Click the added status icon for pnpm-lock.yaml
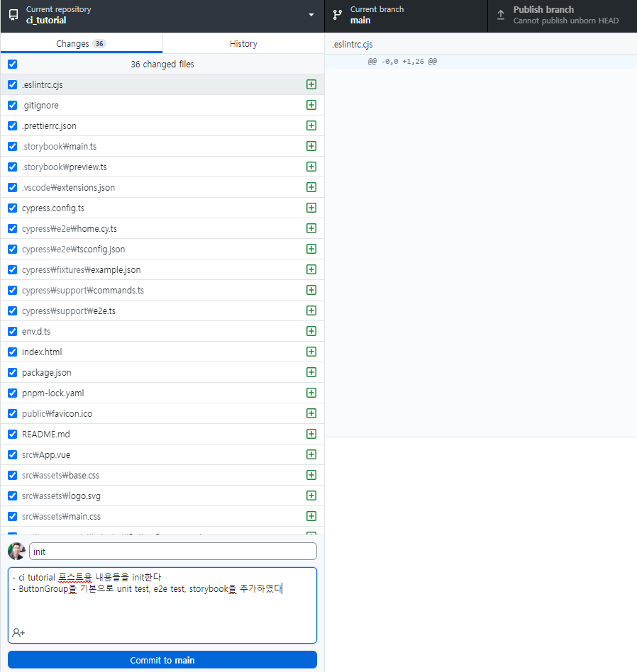Viewport: 637px width, 672px height. (x=311, y=393)
